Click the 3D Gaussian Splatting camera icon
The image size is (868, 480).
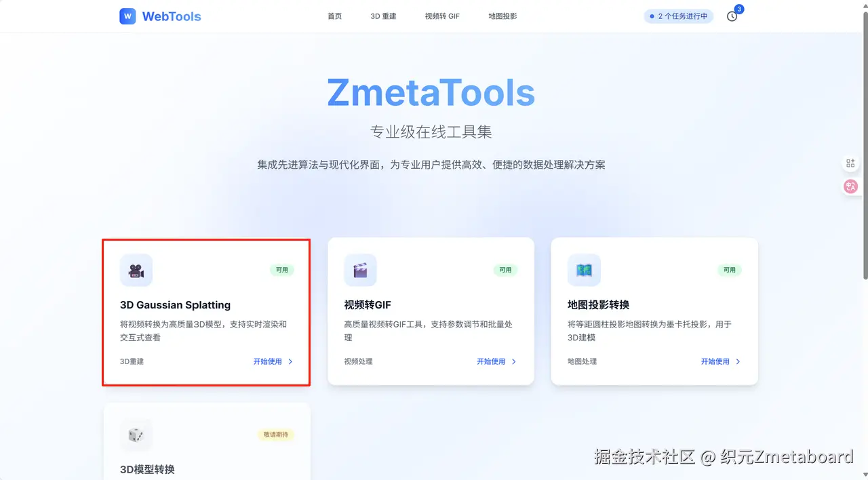point(136,271)
